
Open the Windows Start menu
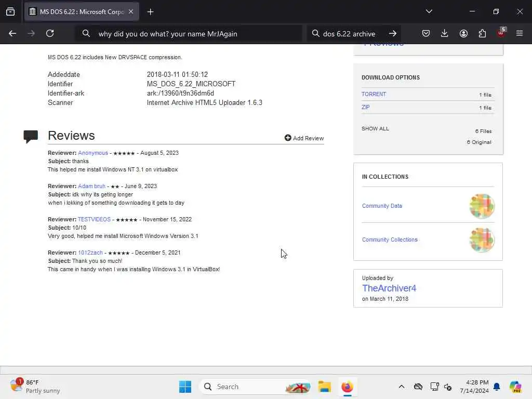(185, 387)
